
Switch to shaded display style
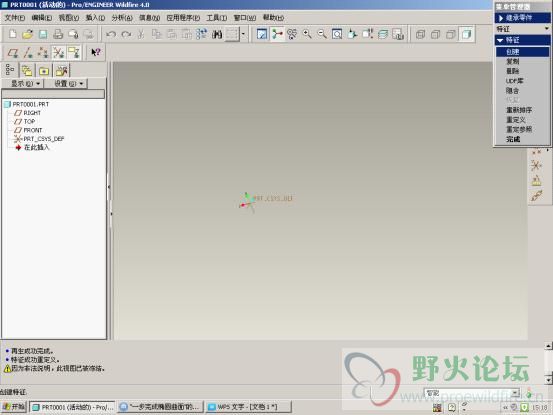click(466, 34)
